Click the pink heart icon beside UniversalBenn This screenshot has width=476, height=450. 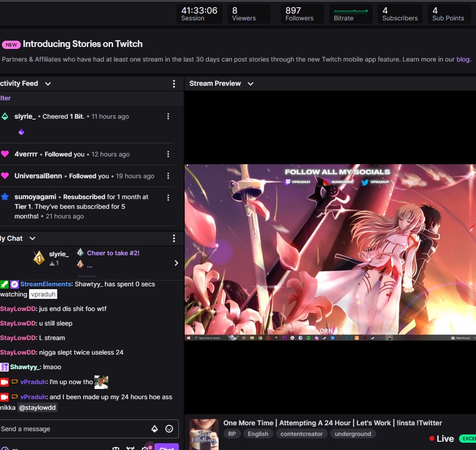[x=4, y=176]
